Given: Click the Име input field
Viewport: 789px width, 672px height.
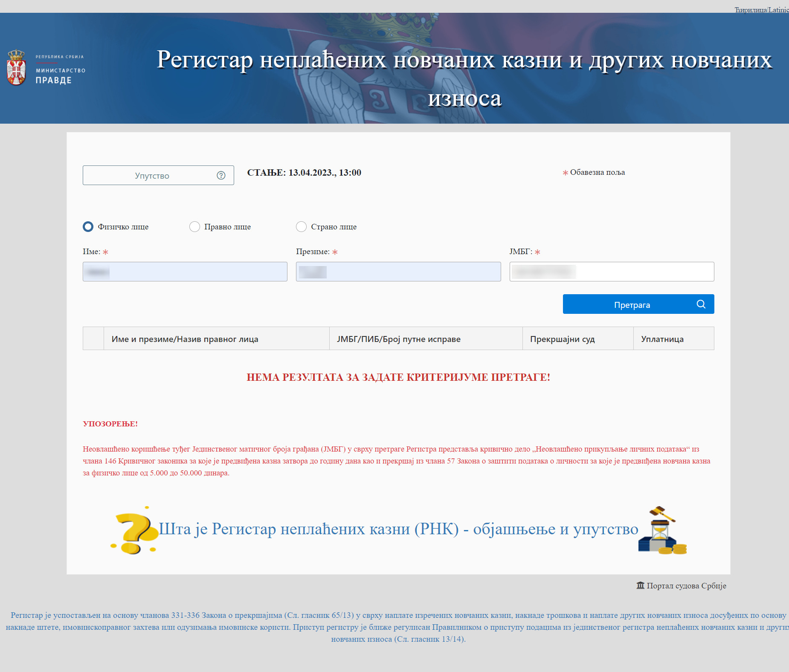Looking at the screenshot, I should point(185,272).
